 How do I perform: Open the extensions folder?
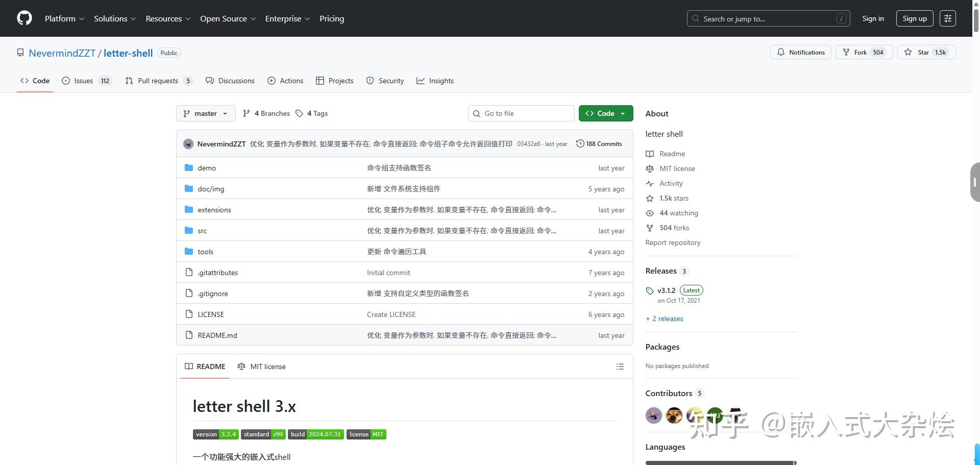(214, 210)
